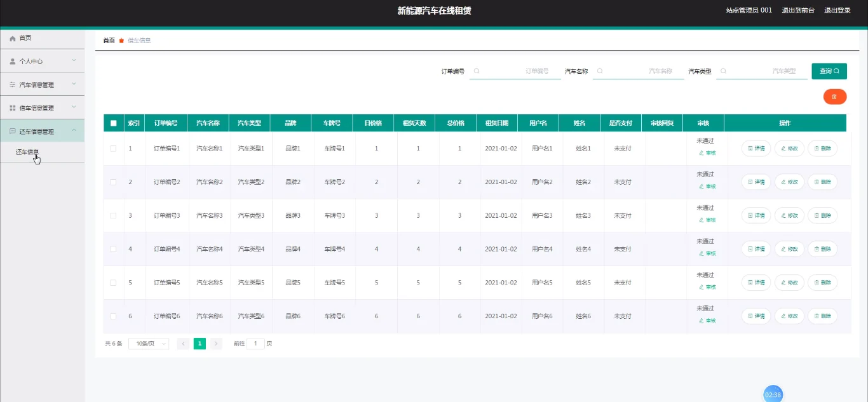Check the row checkbox for 订单编号6

(114, 316)
